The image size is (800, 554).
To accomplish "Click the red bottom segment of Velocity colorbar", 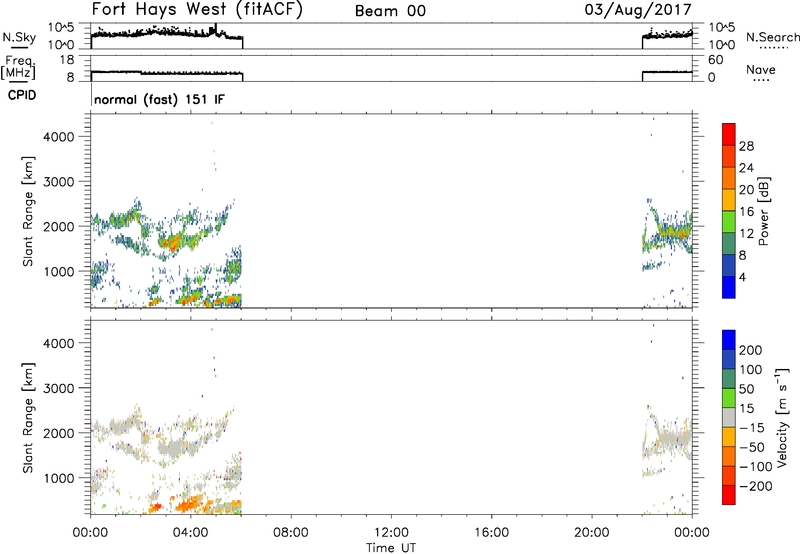I will 729,495.
